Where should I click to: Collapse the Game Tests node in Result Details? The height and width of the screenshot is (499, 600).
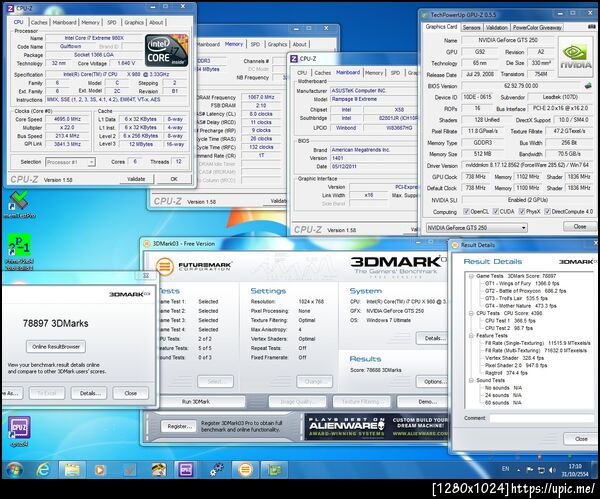click(471, 276)
